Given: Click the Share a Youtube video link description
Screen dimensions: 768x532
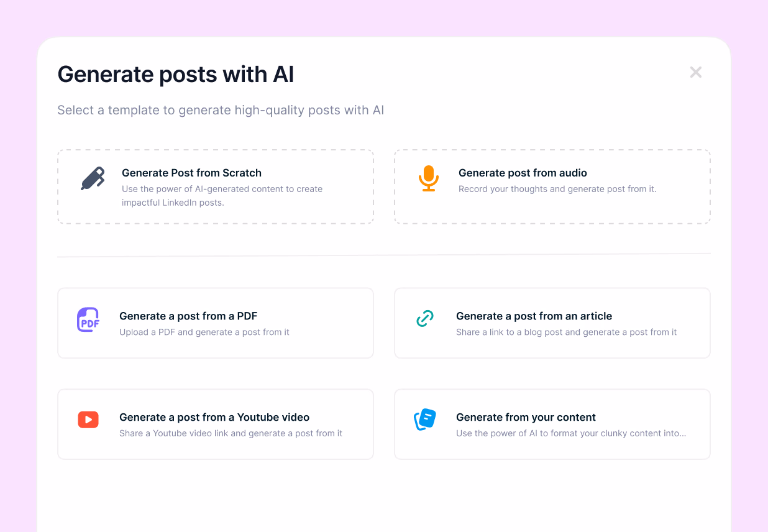Looking at the screenshot, I should (230, 433).
